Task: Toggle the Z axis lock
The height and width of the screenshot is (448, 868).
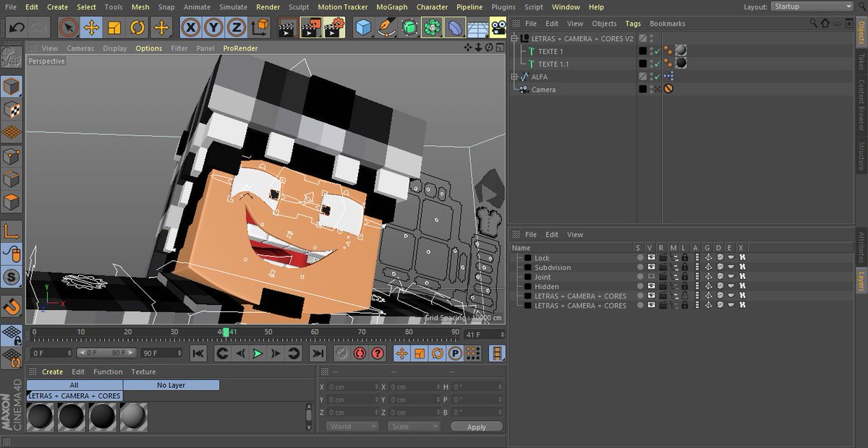Action: point(236,28)
